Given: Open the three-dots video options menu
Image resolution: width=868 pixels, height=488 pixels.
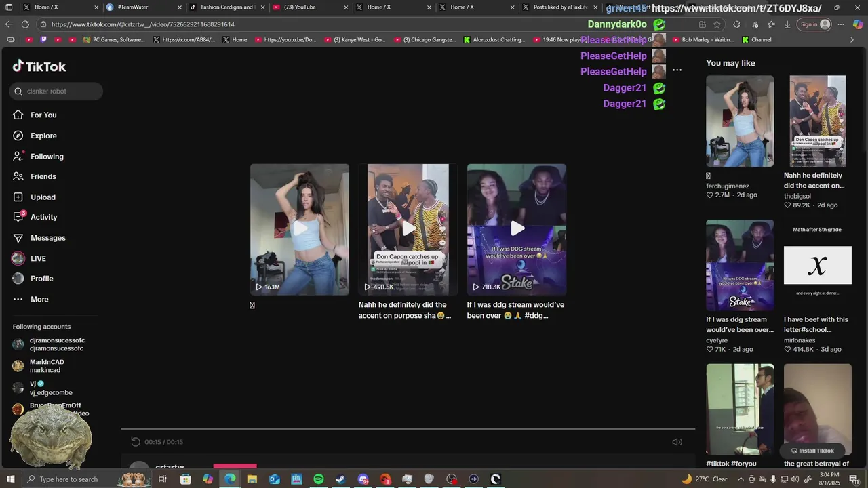Looking at the screenshot, I should [677, 70].
